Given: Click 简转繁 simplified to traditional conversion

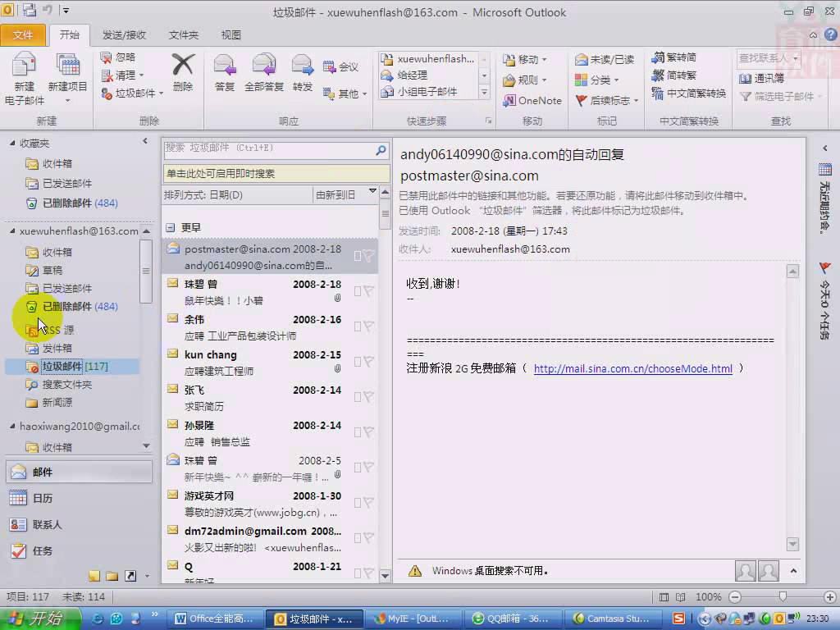Looking at the screenshot, I should [x=674, y=75].
